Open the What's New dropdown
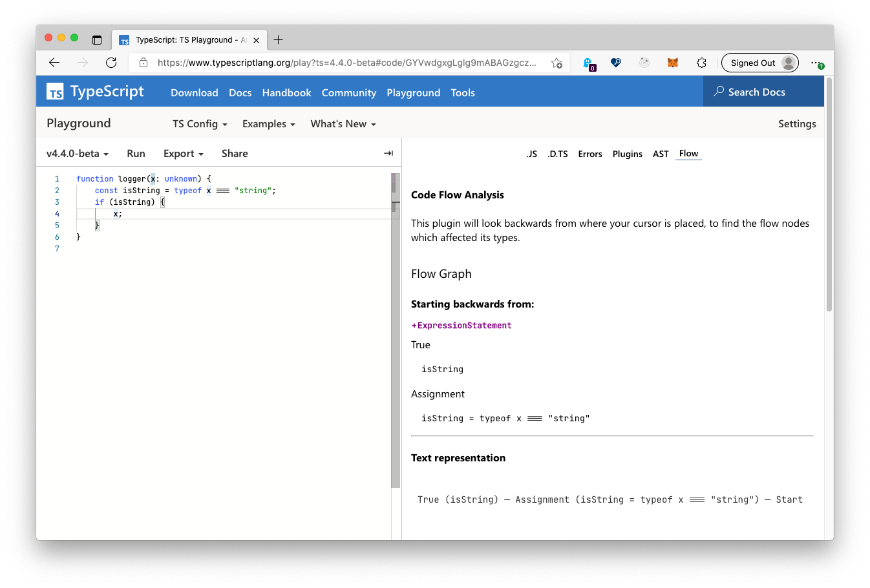This screenshot has width=870, height=588. [343, 123]
